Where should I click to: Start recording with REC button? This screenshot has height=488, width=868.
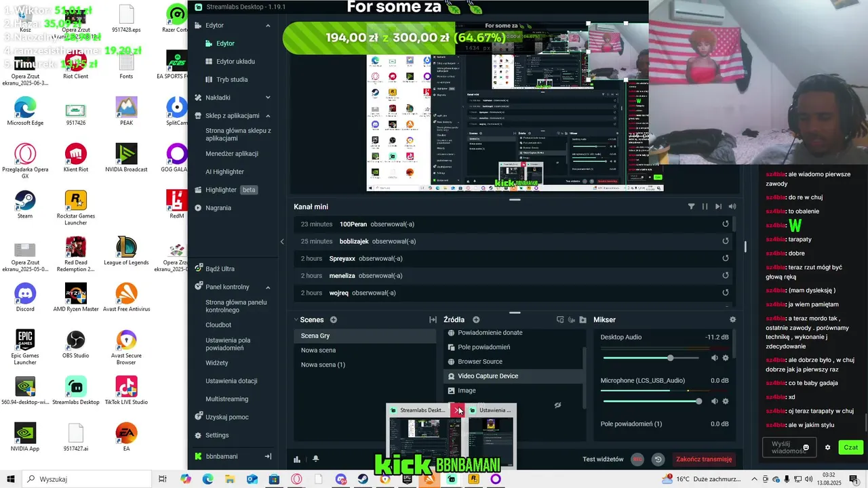click(x=637, y=459)
